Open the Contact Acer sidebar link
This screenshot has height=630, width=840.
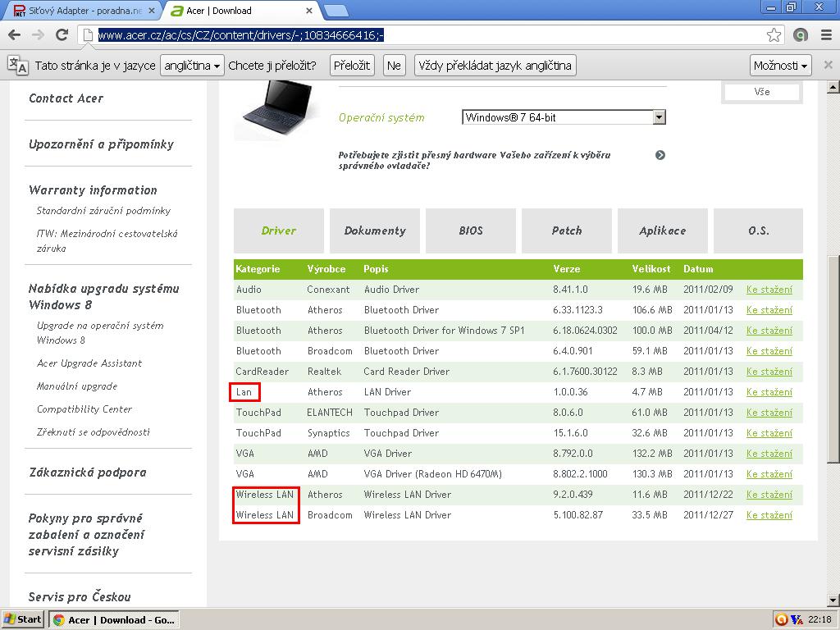66,98
